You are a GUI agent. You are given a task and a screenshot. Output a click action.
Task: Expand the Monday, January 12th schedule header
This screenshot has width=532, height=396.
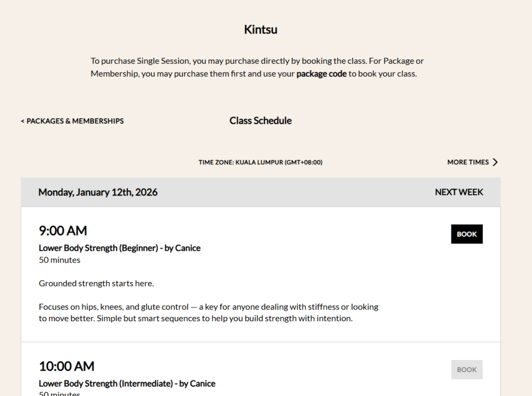coord(98,192)
